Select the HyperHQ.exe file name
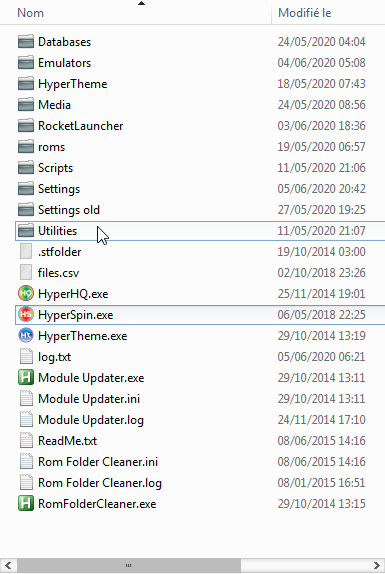 [73, 294]
